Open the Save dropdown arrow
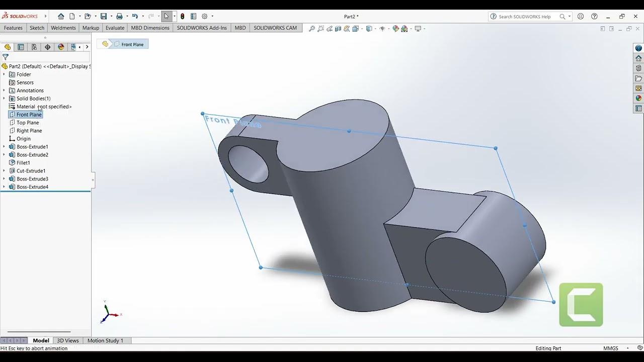The height and width of the screenshot is (362, 644). (111, 16)
